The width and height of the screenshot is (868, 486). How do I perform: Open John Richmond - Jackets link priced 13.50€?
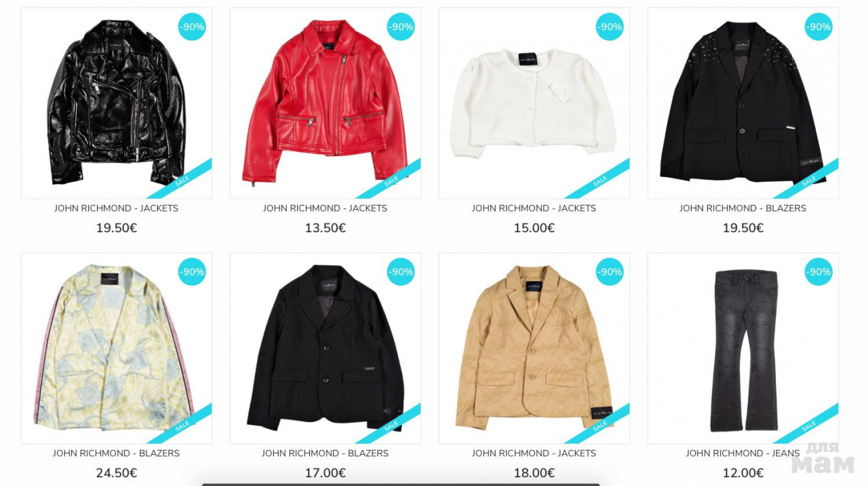[x=325, y=208]
